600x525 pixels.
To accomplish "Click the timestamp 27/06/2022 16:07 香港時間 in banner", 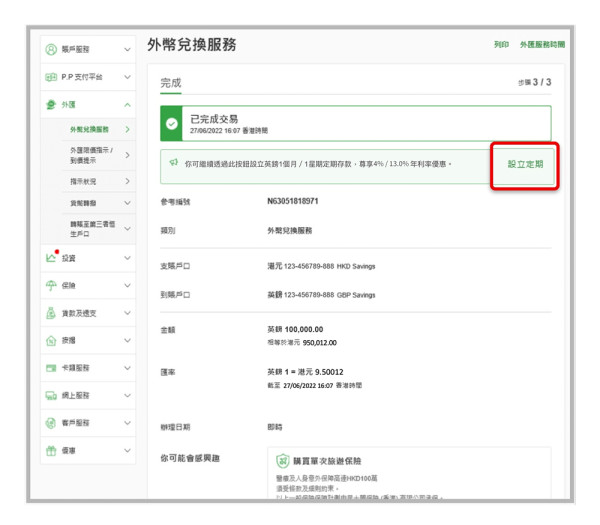I will tap(229, 131).
